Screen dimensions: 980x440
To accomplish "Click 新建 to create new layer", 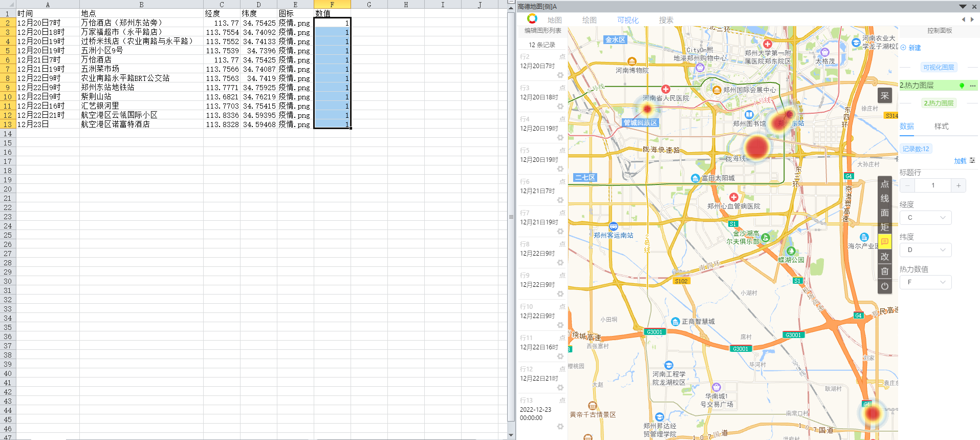I will pyautogui.click(x=914, y=48).
